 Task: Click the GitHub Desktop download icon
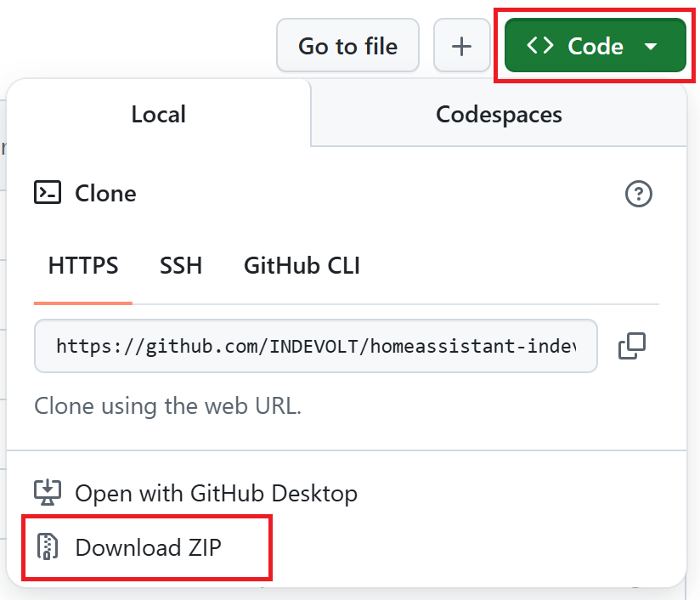pos(48,493)
